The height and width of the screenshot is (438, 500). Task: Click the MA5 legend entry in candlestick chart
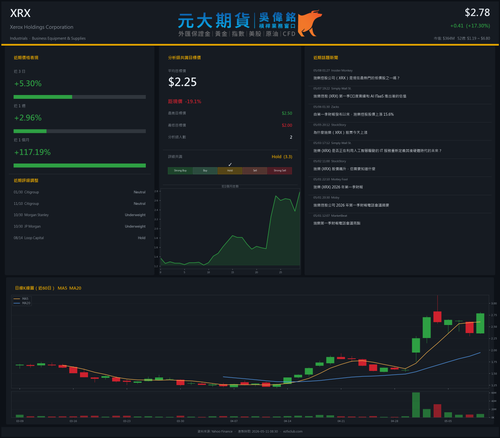(21, 299)
